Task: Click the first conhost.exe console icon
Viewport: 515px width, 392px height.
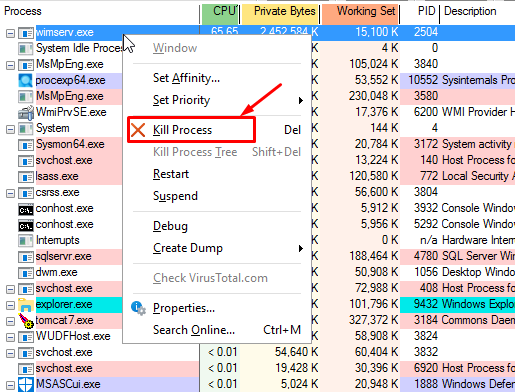Action: (x=26, y=209)
